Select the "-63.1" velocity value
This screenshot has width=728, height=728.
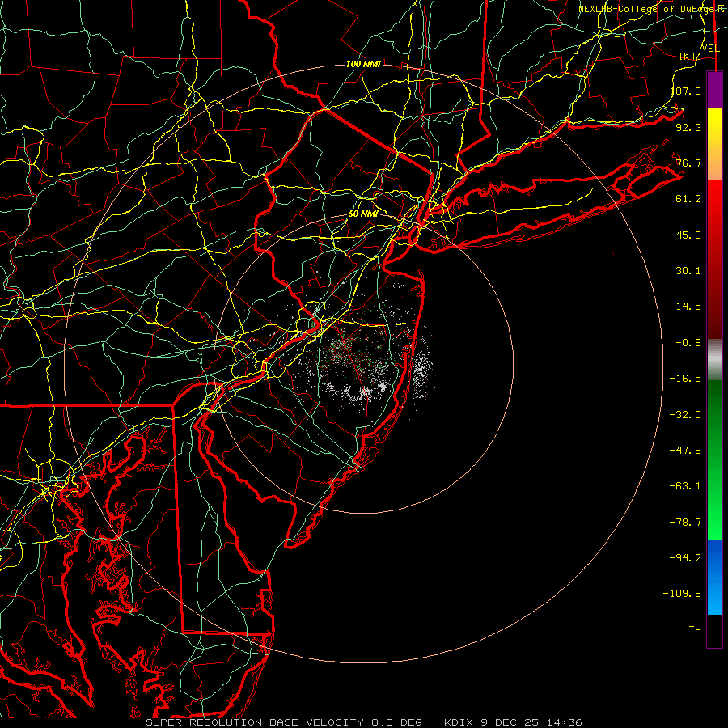tap(685, 486)
